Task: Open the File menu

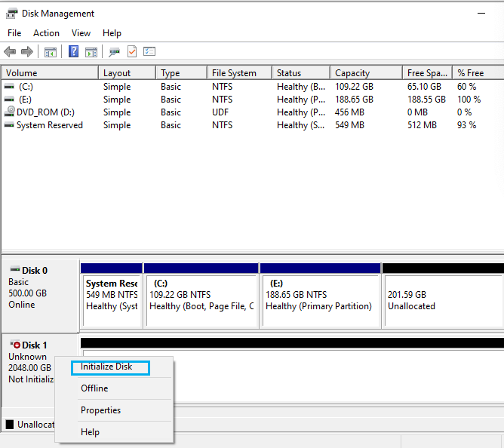Action: pyautogui.click(x=14, y=33)
